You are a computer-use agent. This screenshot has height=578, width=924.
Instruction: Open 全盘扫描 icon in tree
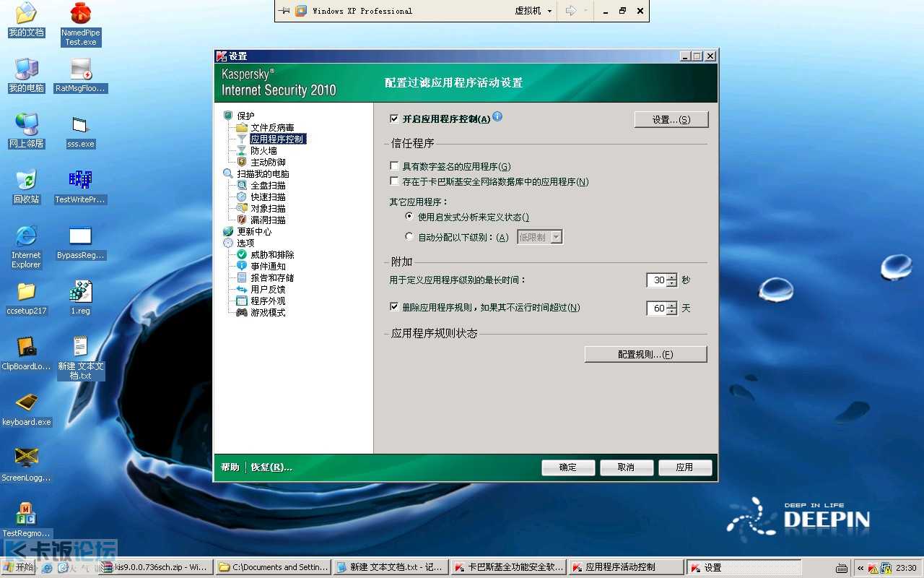pyautogui.click(x=242, y=185)
